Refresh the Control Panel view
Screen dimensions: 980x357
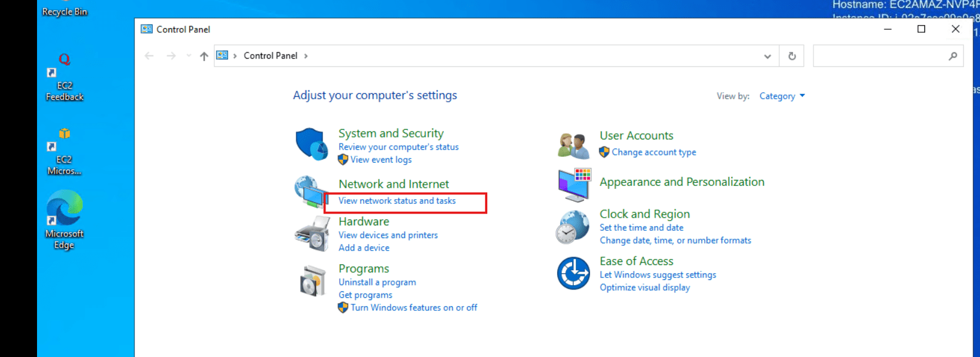792,56
